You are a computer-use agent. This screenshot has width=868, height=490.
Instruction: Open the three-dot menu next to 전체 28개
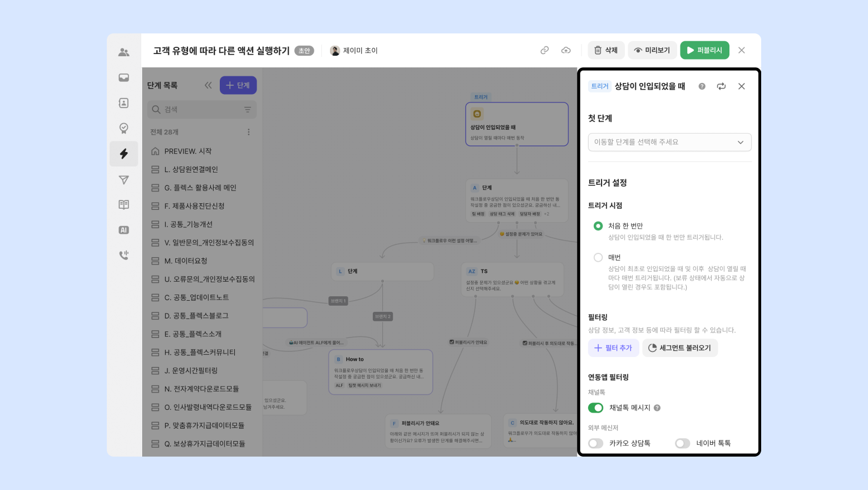coord(249,132)
